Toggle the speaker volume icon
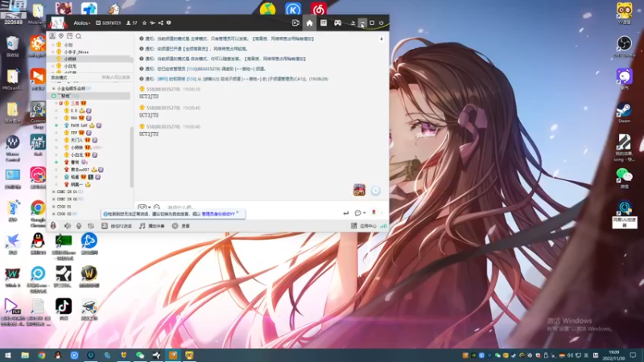Viewport: 644px width, 362px height. coord(68,226)
